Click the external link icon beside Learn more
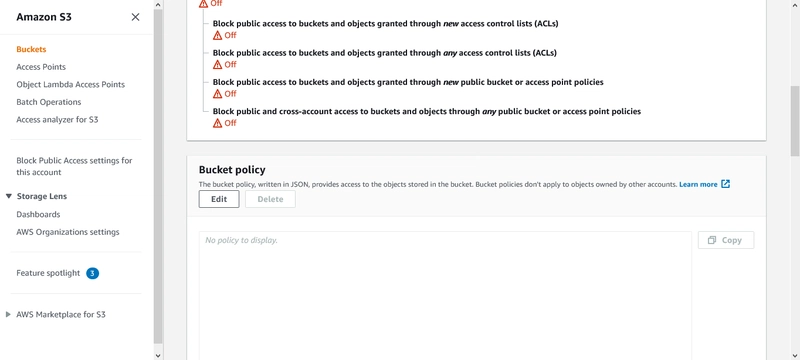 click(726, 184)
